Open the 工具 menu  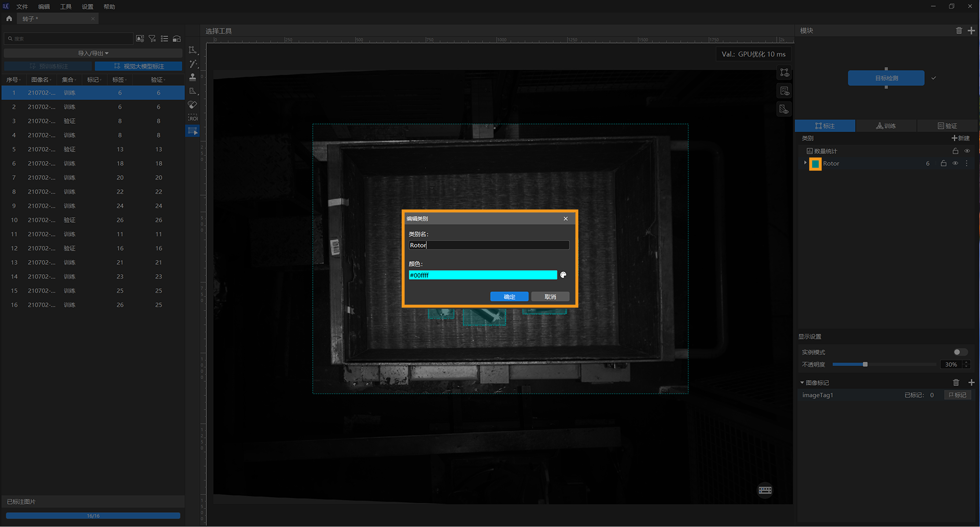pos(66,7)
